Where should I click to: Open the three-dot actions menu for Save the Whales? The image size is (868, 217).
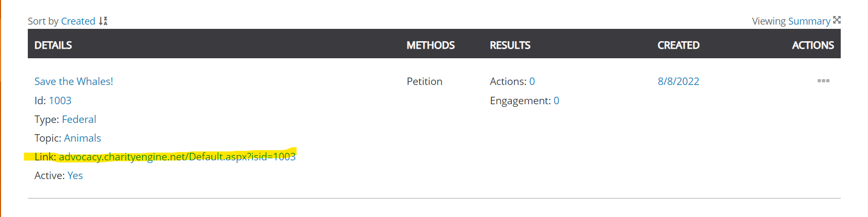click(x=824, y=81)
